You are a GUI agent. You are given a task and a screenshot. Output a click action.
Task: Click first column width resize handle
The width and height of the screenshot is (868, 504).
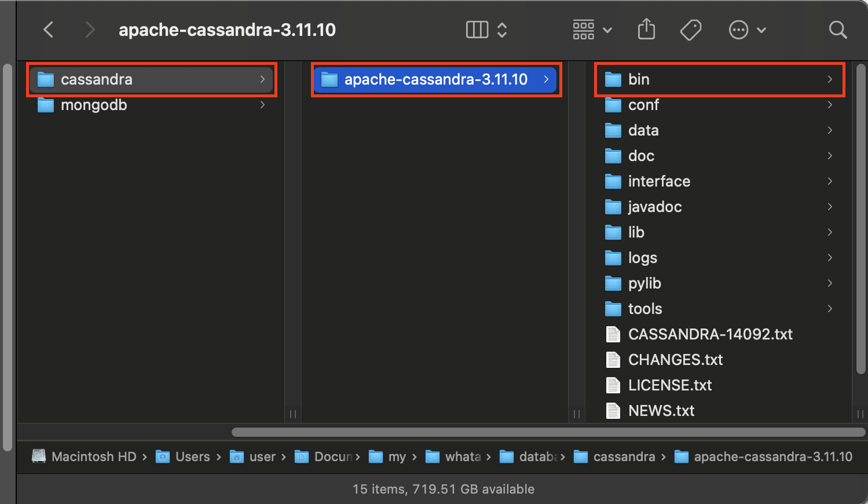pyautogui.click(x=293, y=414)
